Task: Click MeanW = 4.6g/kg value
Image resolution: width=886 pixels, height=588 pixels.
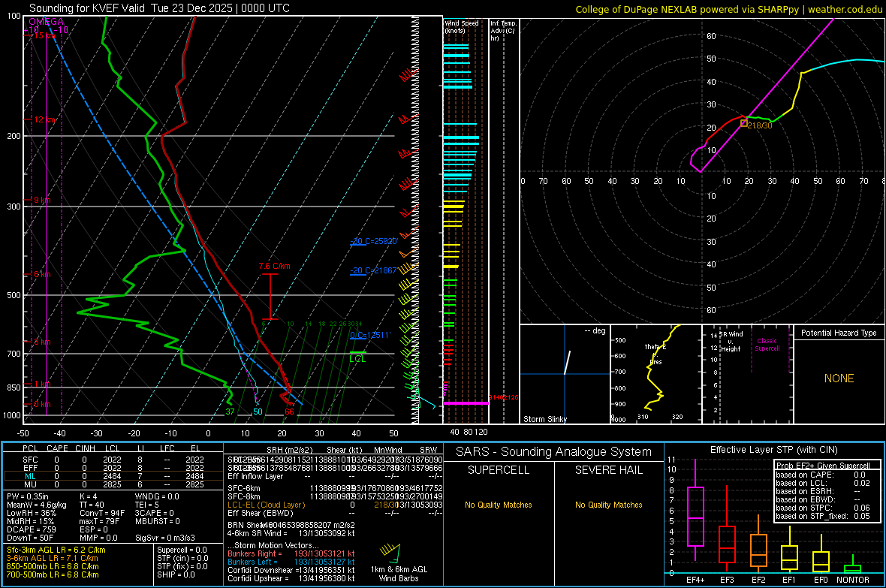Action: (37, 505)
